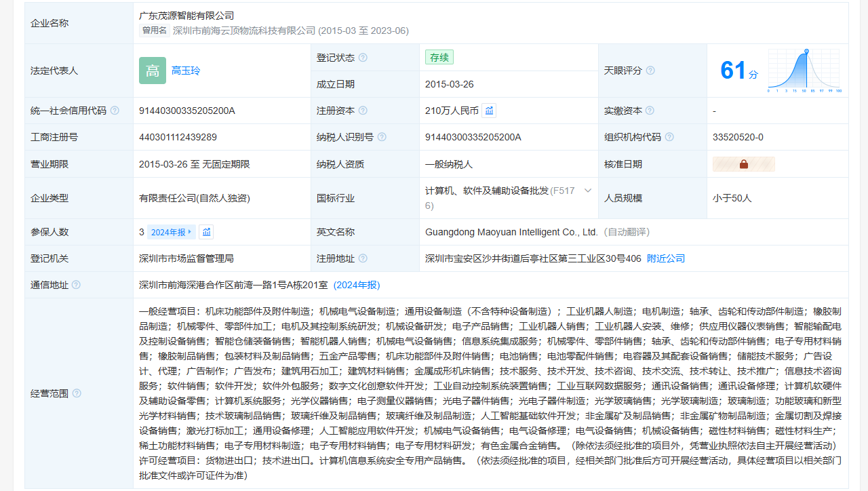
Task: Click help icon beside 天眼评分
Action: click(x=650, y=71)
